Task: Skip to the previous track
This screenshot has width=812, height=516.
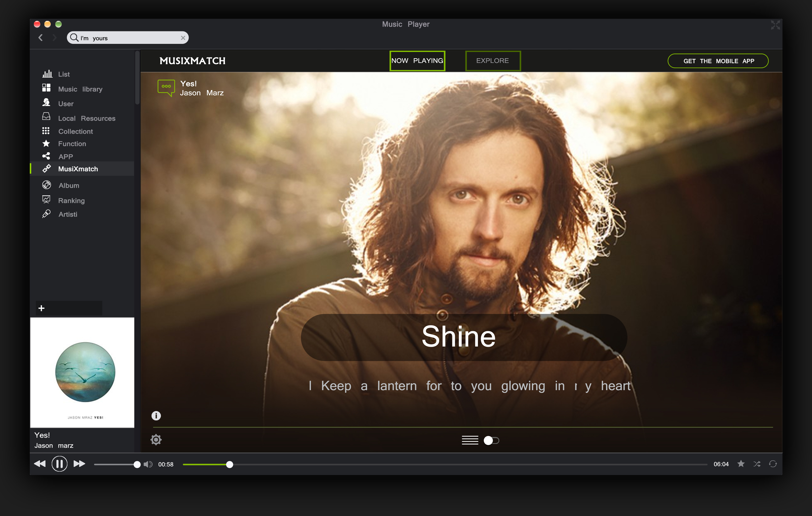Action: [40, 464]
